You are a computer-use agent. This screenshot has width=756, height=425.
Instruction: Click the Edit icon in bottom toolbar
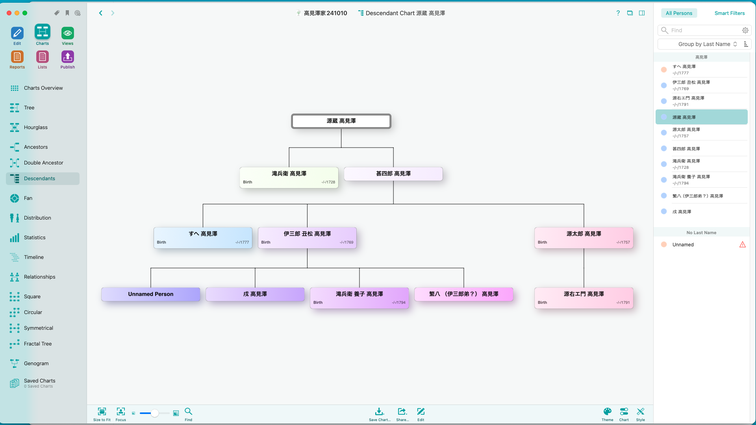[421, 411]
